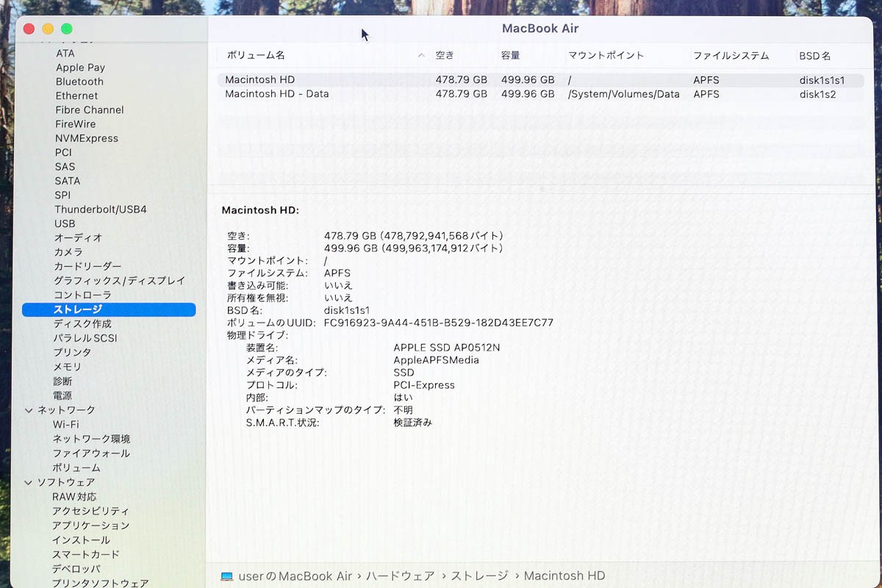Sort by the ファイルシステム column header
The height and width of the screenshot is (588, 882).
point(731,55)
